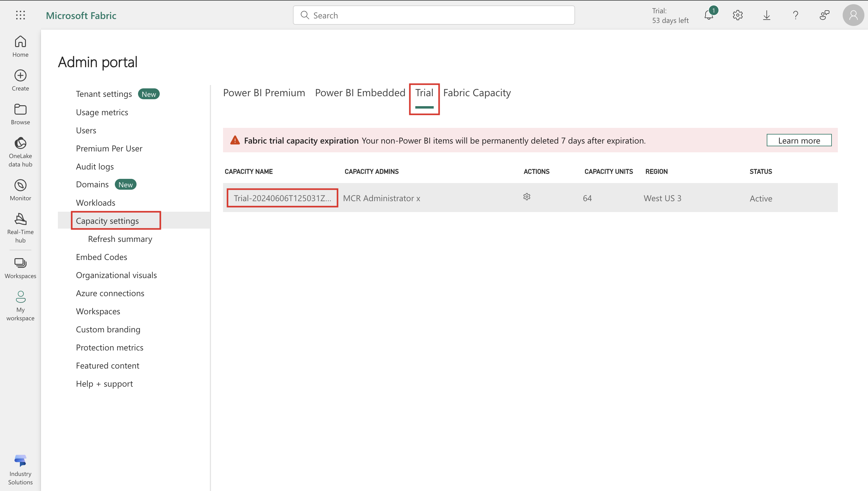Open Protection metrics
Screen dimensions: 868x491
coord(109,347)
